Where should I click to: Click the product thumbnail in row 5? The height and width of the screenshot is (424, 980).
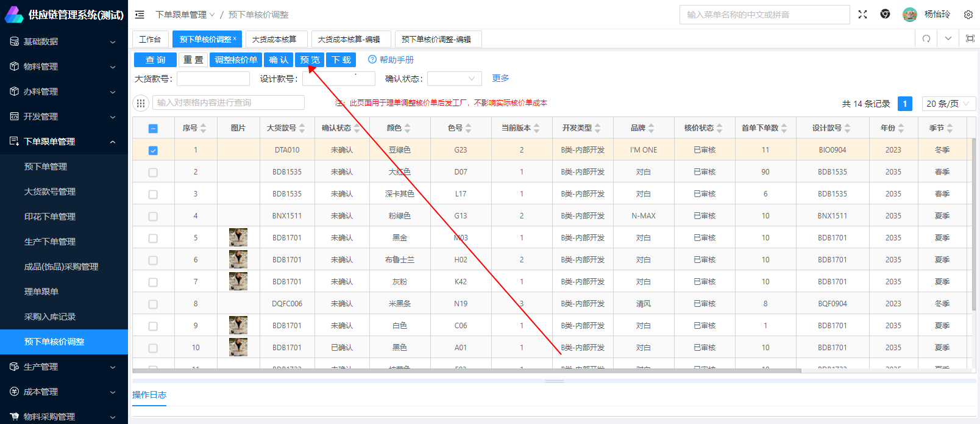pyautogui.click(x=238, y=237)
